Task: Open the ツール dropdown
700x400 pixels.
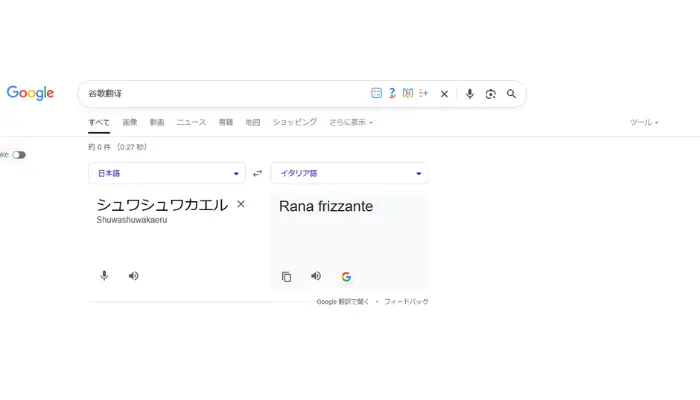Action: (644, 122)
